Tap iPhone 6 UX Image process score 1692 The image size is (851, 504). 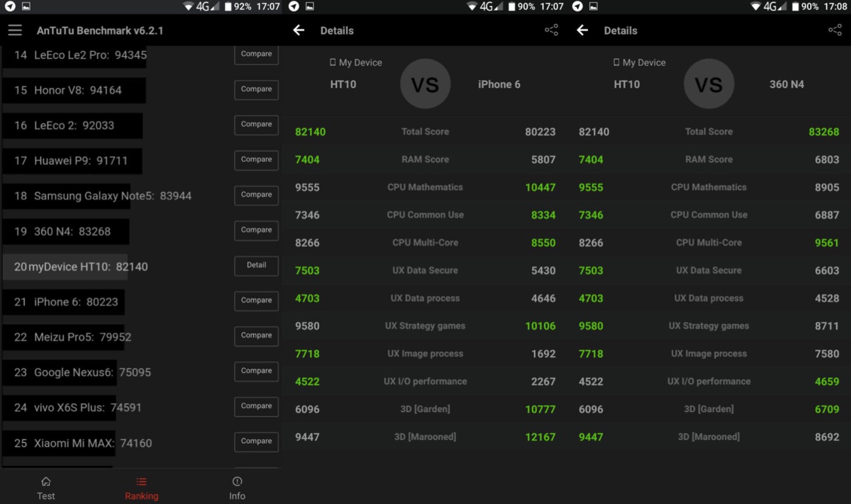click(x=543, y=353)
